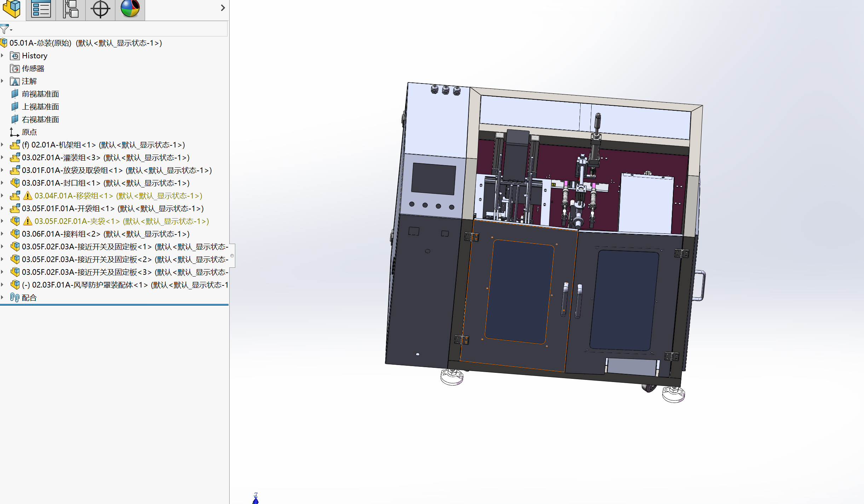Expand the History folder

[x=2, y=56]
